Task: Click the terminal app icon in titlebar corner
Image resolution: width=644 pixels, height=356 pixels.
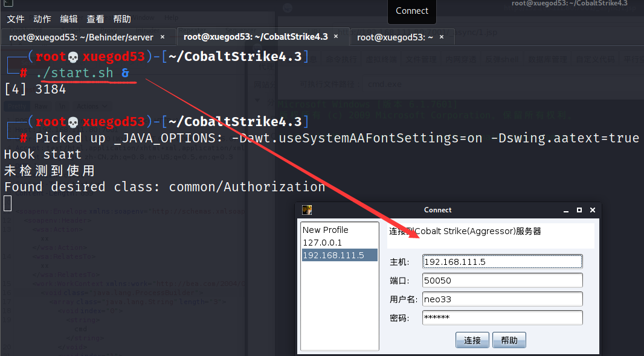Action: coord(8,3)
